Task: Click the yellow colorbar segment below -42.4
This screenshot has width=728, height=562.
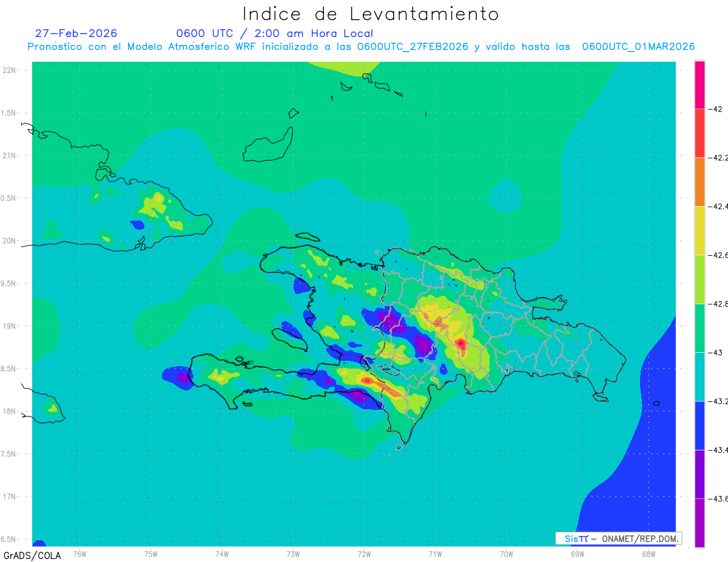Action: pyautogui.click(x=699, y=230)
